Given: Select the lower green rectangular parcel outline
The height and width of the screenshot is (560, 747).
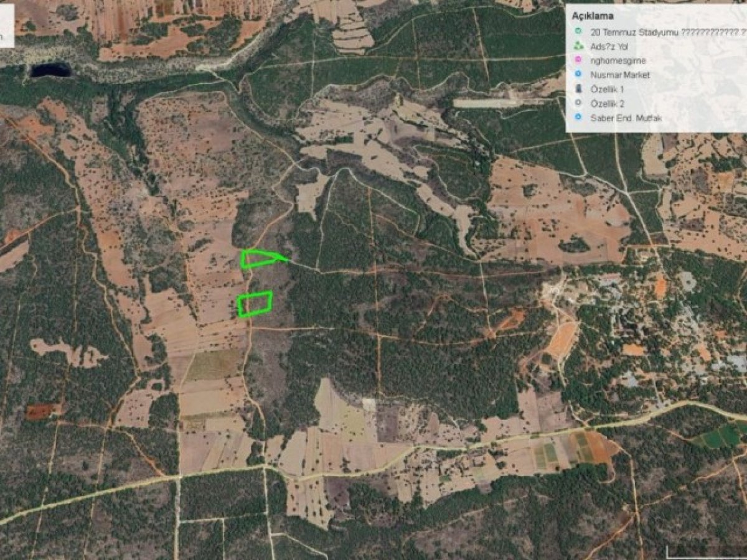Looking at the screenshot, I should (255, 303).
